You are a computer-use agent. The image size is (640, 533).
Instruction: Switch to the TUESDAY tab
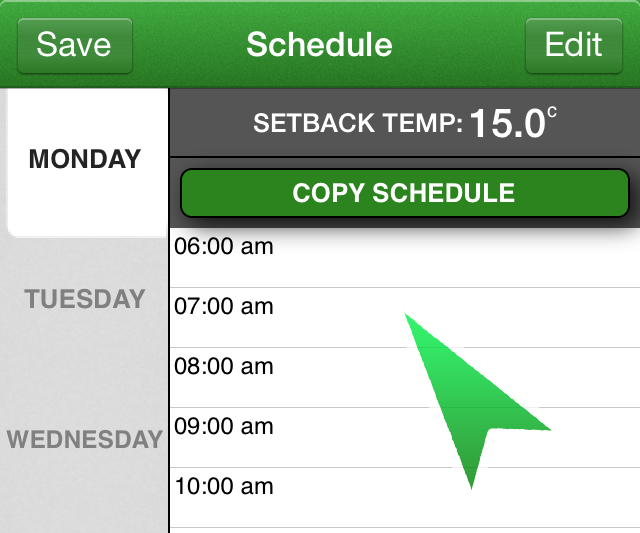pos(85,299)
